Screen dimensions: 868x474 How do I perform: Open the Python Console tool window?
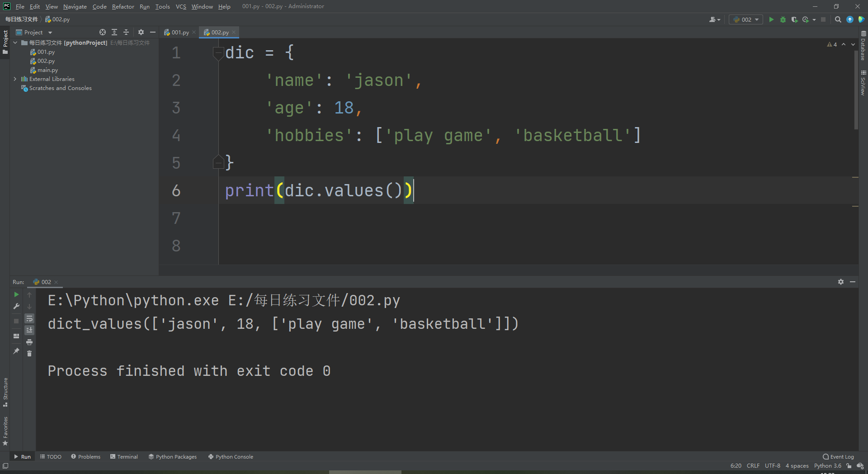(231, 457)
